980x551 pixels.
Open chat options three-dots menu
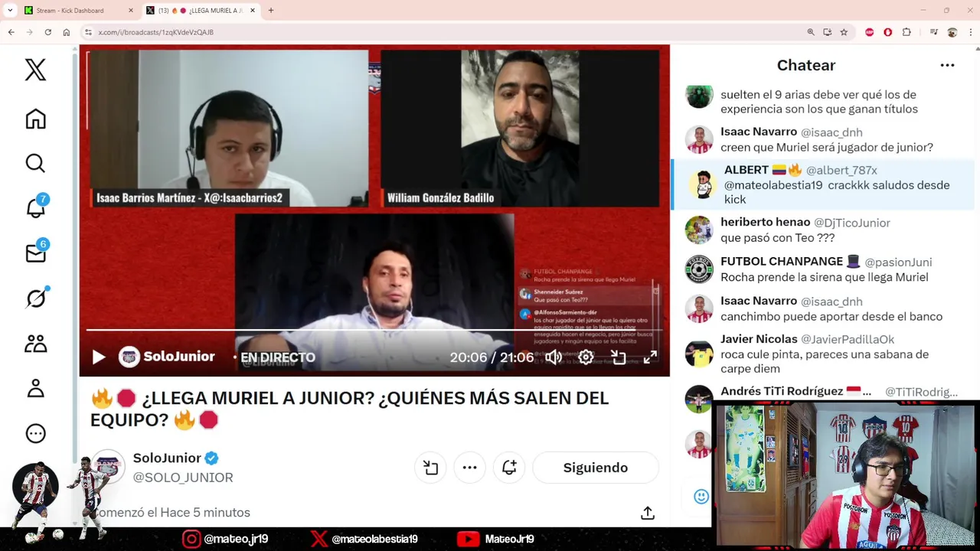947,65
